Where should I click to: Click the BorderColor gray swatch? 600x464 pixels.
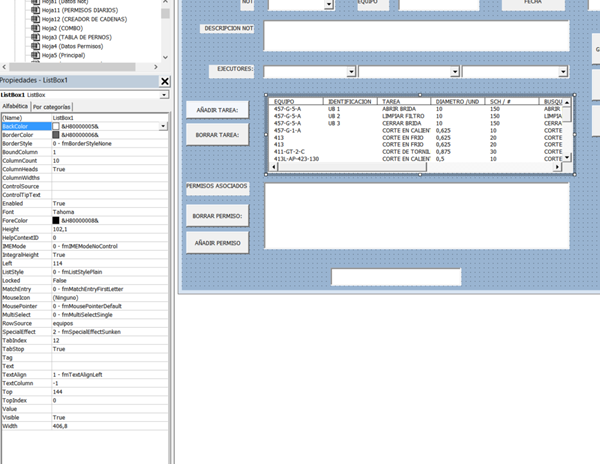[57, 135]
